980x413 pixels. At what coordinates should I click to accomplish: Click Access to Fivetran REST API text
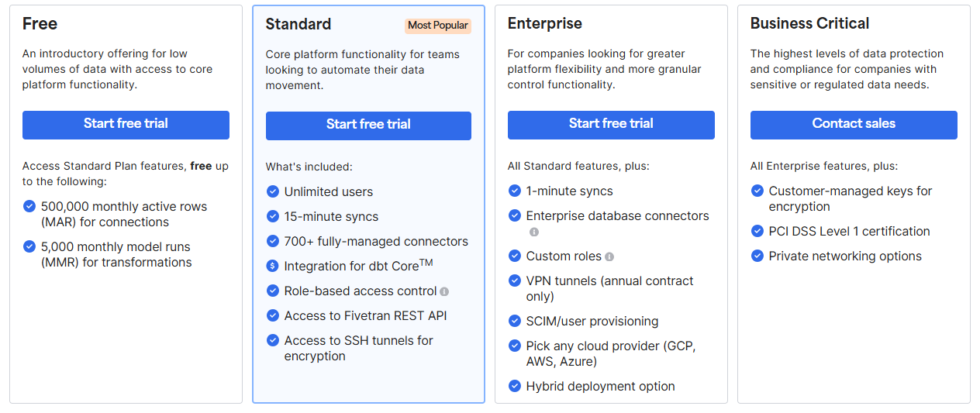point(365,315)
